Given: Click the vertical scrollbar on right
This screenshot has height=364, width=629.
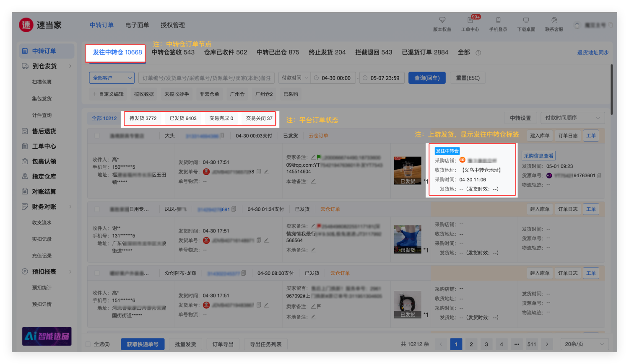Looking at the screenshot, I should tap(612, 90).
